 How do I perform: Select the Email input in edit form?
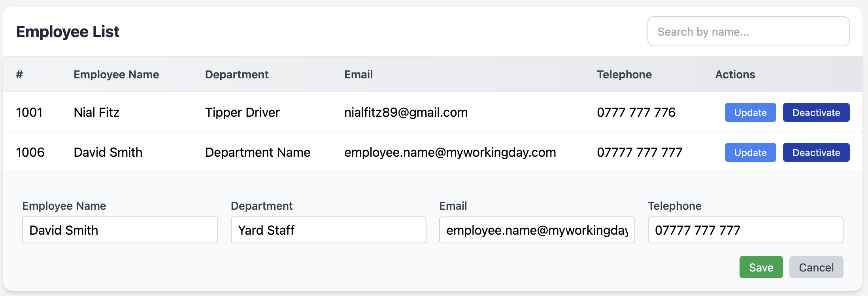click(x=537, y=230)
